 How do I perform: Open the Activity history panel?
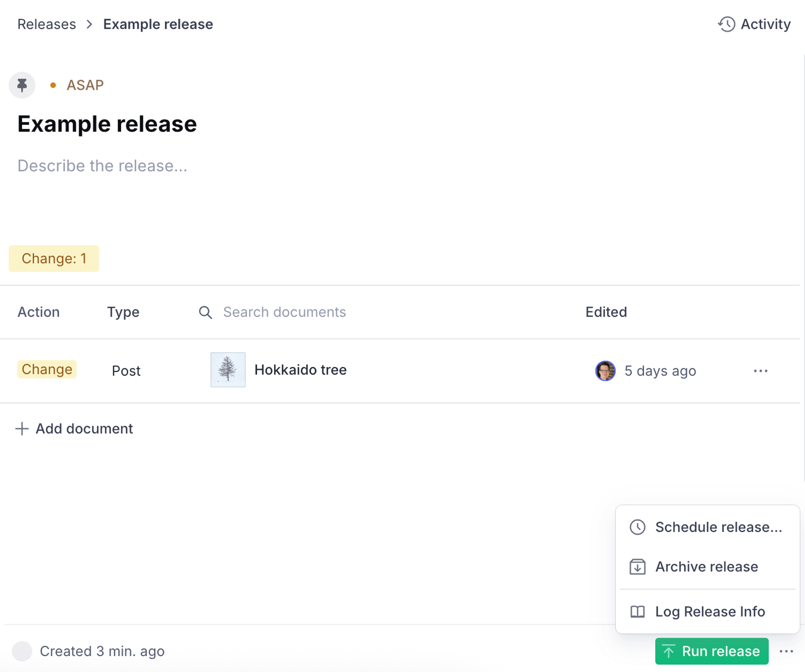point(754,24)
